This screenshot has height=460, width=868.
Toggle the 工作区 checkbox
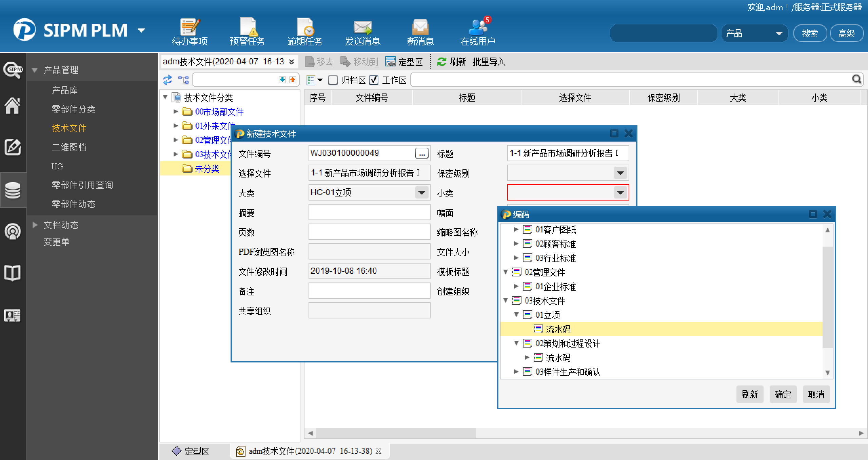[x=374, y=80]
